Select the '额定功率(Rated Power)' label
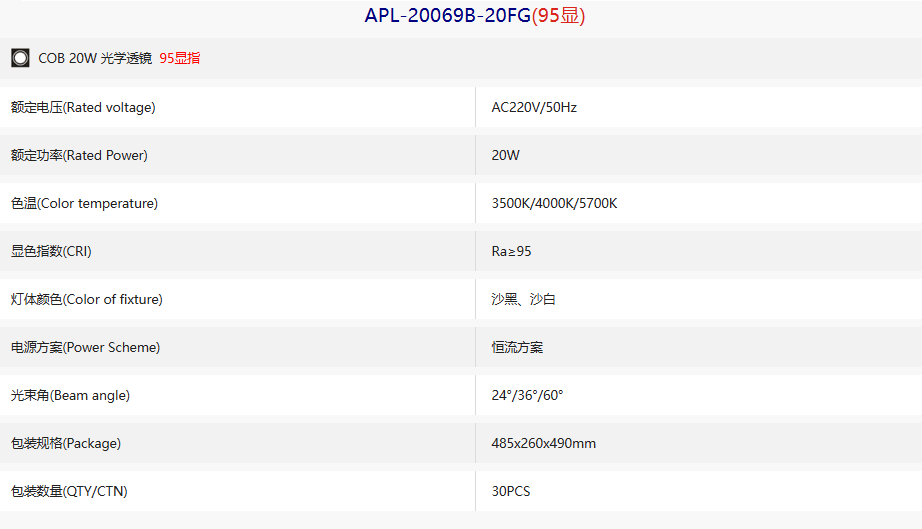Viewport: 922px width, 529px height. 79,156
